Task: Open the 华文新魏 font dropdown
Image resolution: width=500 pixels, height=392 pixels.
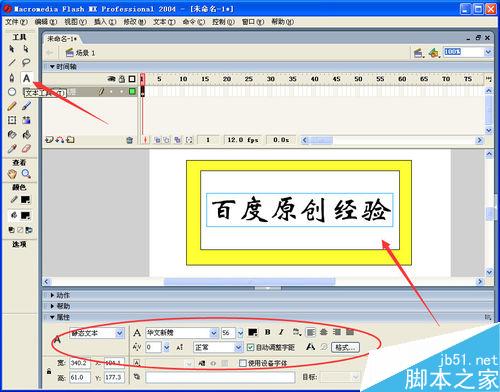Action: coord(213,333)
